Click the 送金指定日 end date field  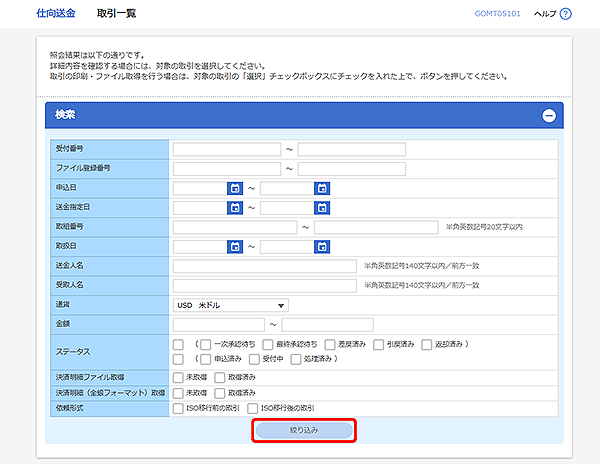(287, 208)
